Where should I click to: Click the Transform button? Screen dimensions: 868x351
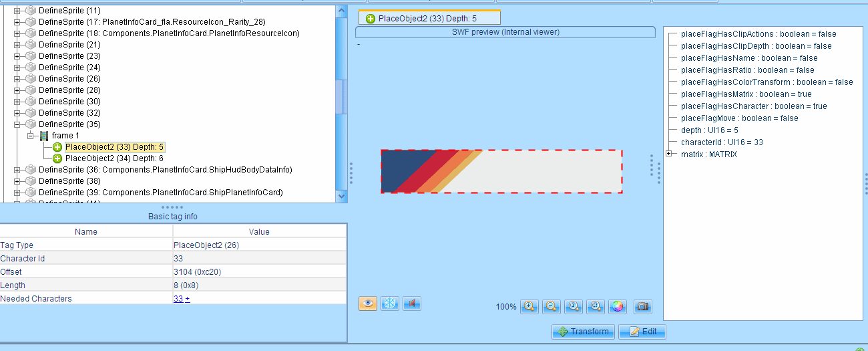tap(583, 332)
